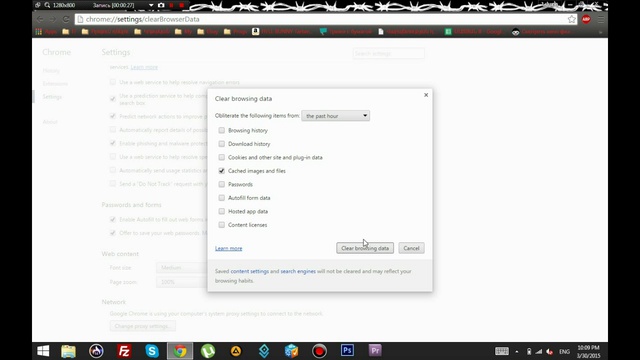The width and height of the screenshot is (640, 360).
Task: Open the search engines link
Action: tap(298, 271)
